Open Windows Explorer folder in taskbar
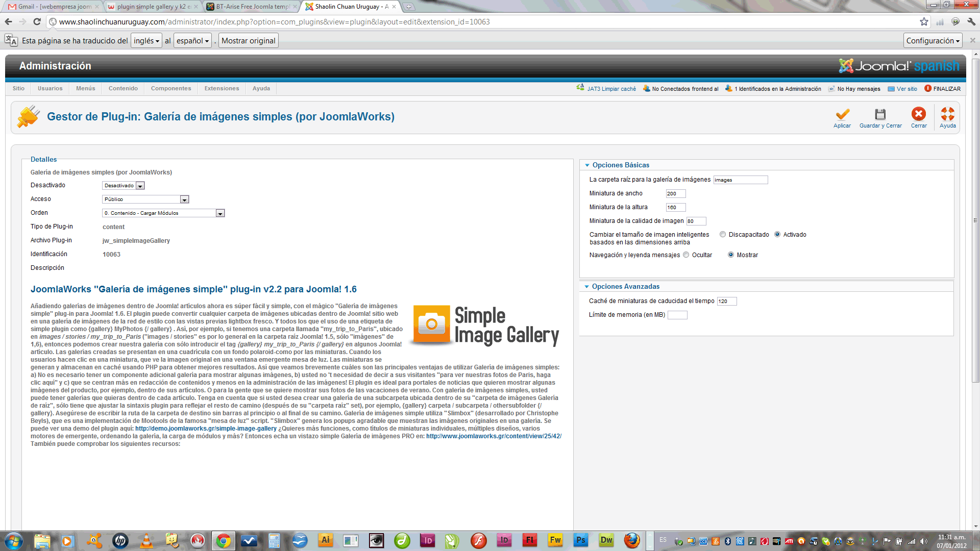 [x=42, y=540]
